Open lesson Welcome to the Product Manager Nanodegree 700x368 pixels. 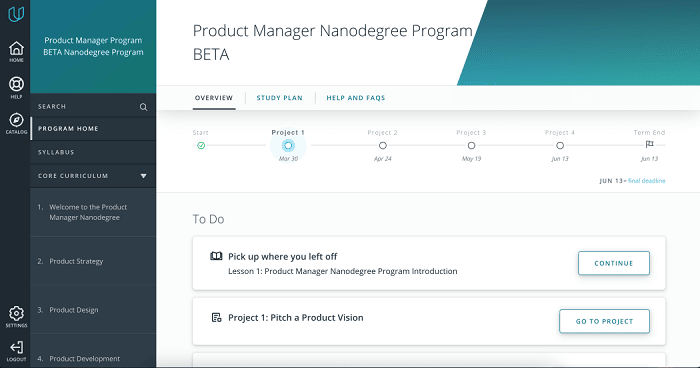click(x=93, y=212)
